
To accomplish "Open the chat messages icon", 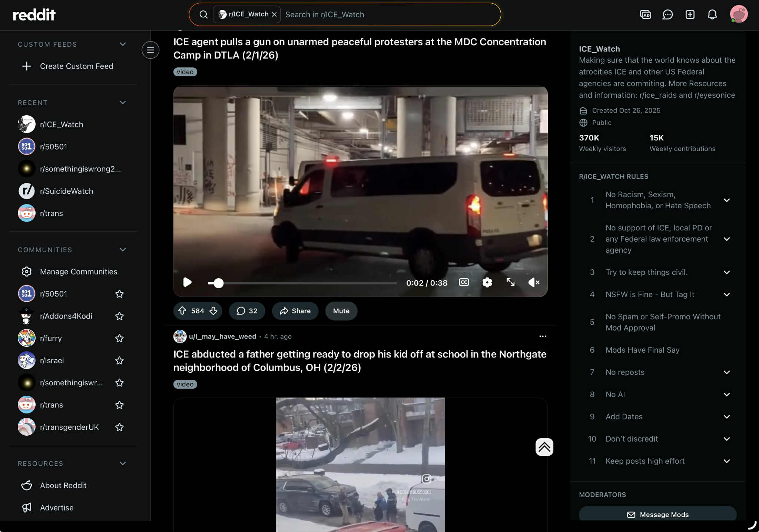I will pos(667,14).
